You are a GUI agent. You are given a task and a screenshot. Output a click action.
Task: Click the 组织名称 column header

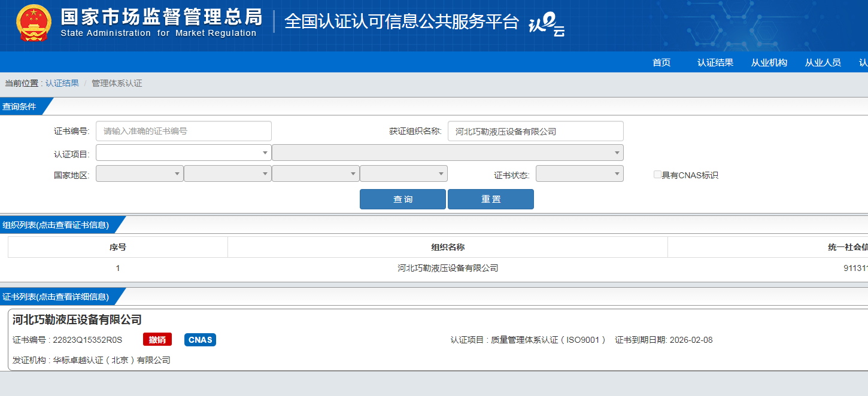point(448,247)
